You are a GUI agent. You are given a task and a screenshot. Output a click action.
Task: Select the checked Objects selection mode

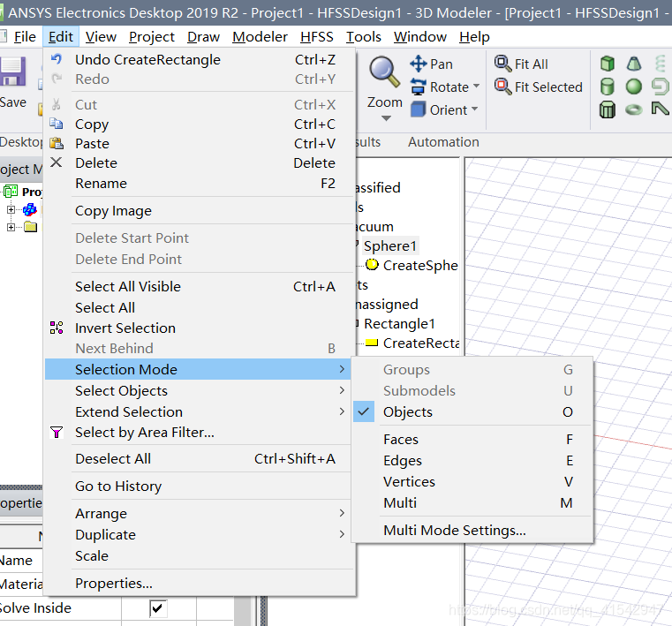pyautogui.click(x=472, y=411)
